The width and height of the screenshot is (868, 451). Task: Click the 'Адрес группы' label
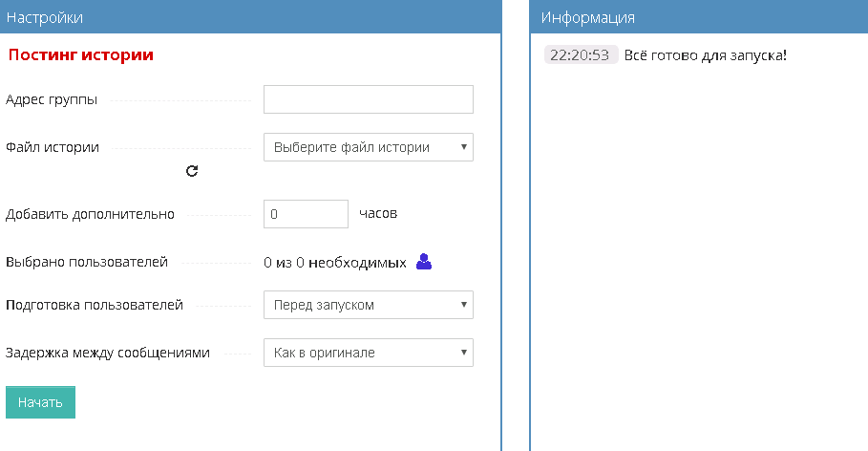pos(52,99)
